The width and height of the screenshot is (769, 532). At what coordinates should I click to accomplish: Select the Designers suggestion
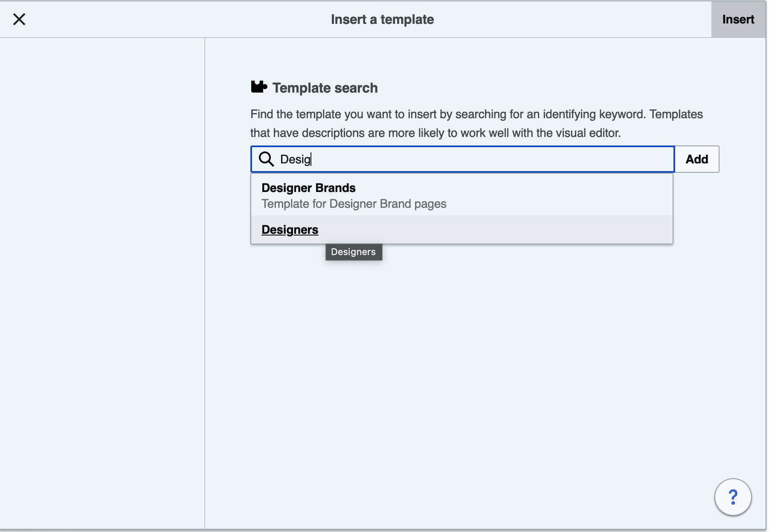[x=462, y=230]
